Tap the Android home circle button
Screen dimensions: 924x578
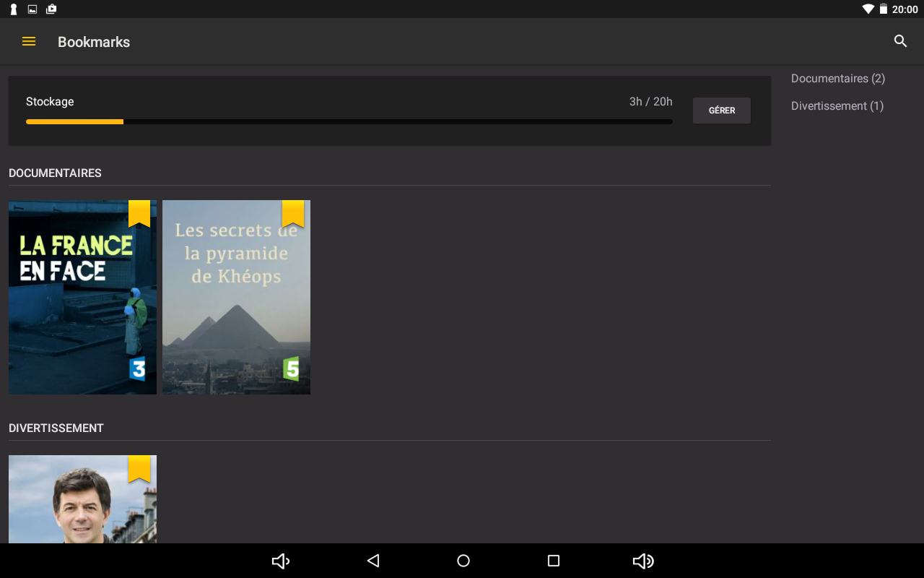click(463, 561)
